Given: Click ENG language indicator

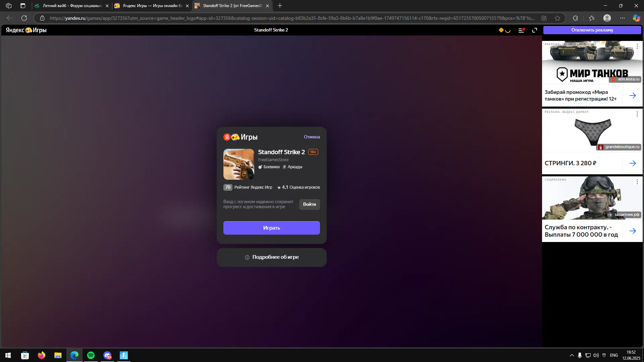Looking at the screenshot, I should tap(614, 355).
